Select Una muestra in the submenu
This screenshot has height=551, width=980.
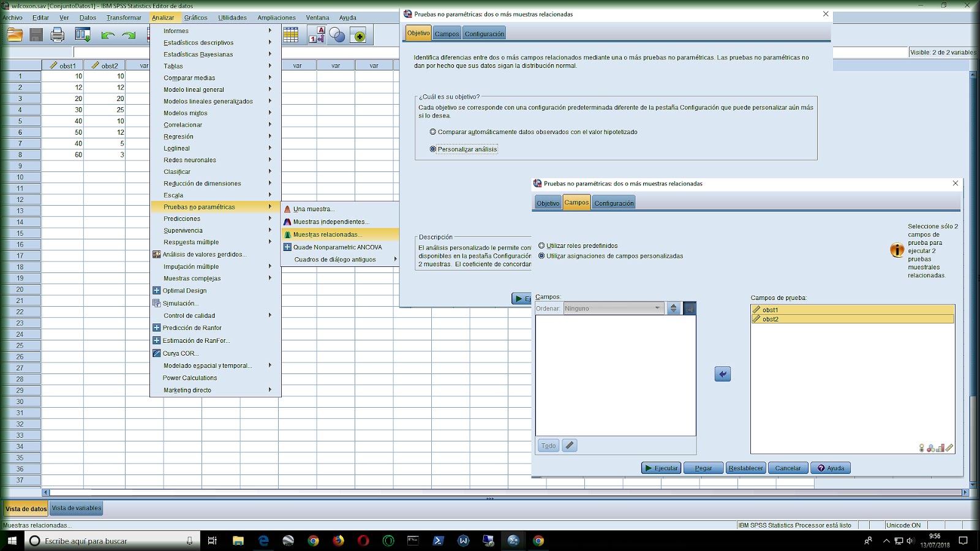pyautogui.click(x=340, y=209)
